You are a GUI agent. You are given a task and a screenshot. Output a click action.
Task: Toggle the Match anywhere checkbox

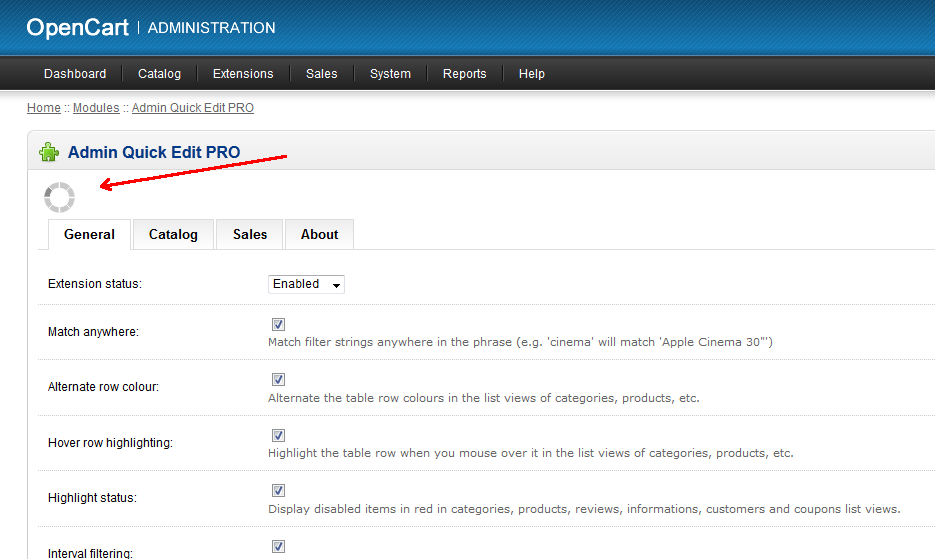point(278,324)
